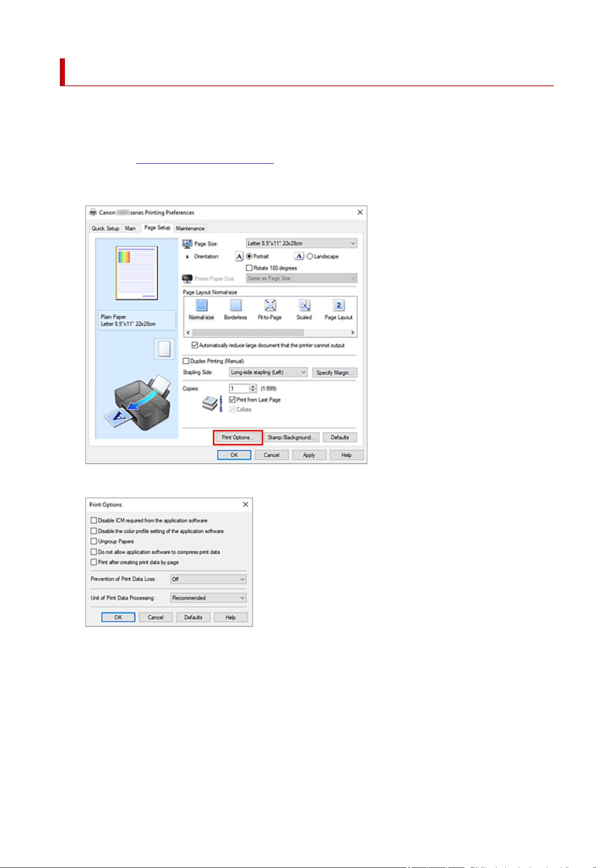
Task: Click the document preview thumbnail
Action: (137, 273)
